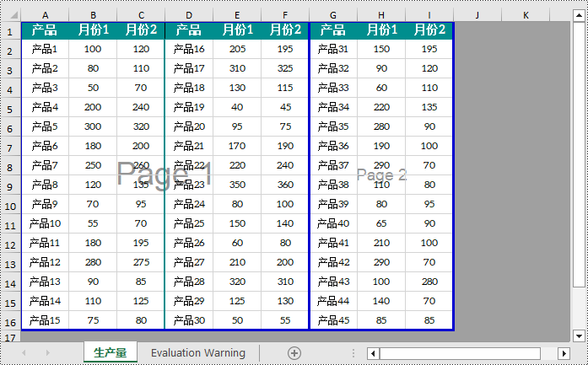Image resolution: width=588 pixels, height=365 pixels.
Task: Click cell 产品31
Action: point(333,49)
